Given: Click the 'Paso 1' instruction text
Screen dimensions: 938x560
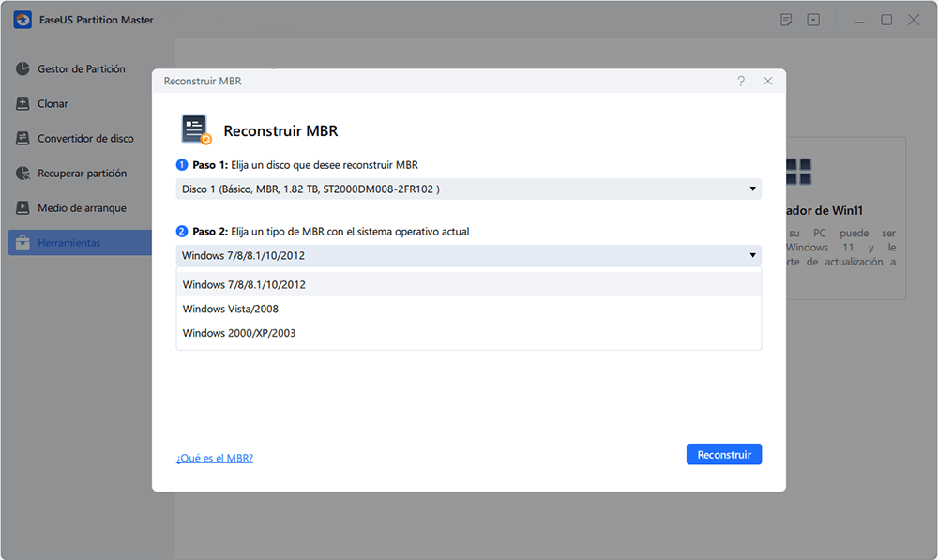Looking at the screenshot, I should point(305,165).
